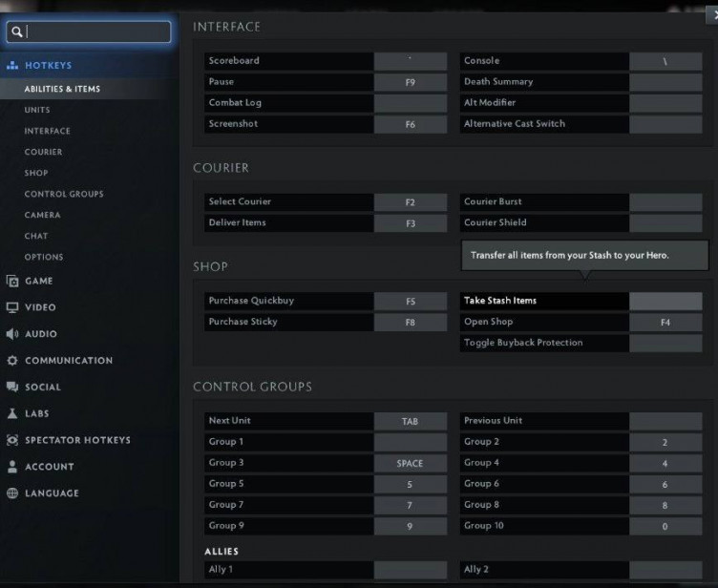Collapse the Hotkeys section in the sidebar

pyautogui.click(x=48, y=66)
